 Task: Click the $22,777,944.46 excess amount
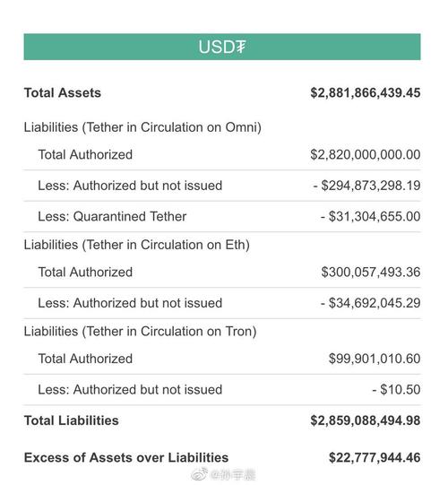(375, 458)
